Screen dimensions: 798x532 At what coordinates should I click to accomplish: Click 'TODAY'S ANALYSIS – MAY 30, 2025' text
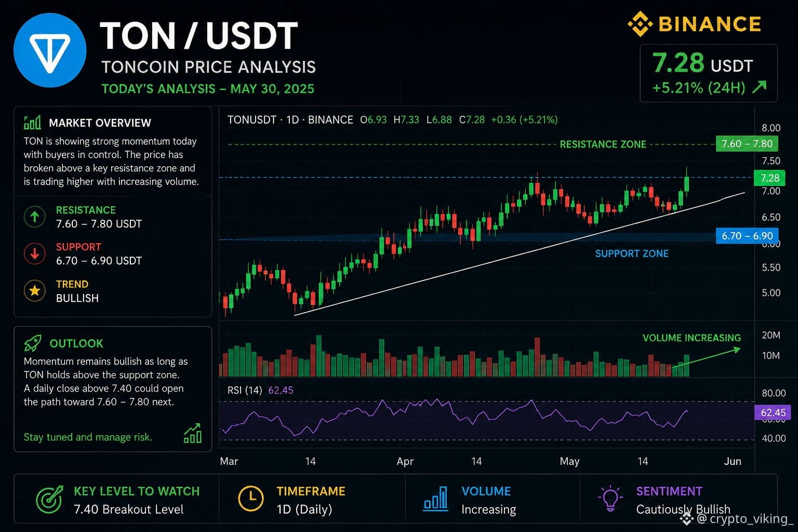[208, 89]
